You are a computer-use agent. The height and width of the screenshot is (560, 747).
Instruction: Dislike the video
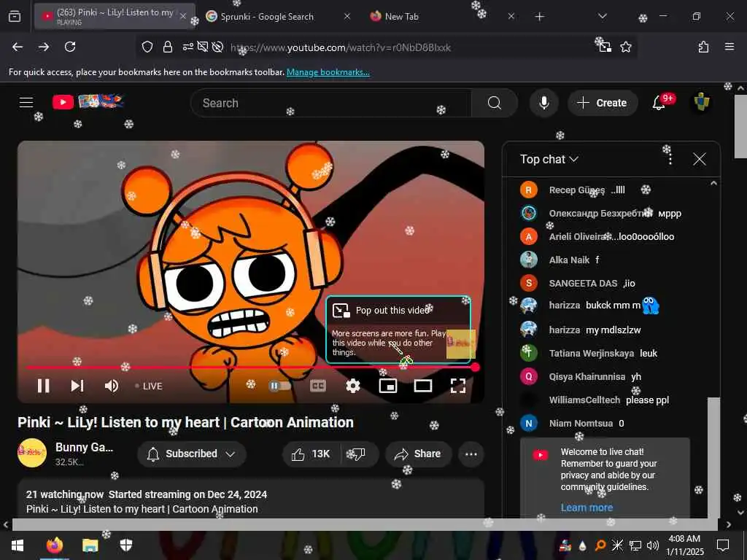point(360,454)
